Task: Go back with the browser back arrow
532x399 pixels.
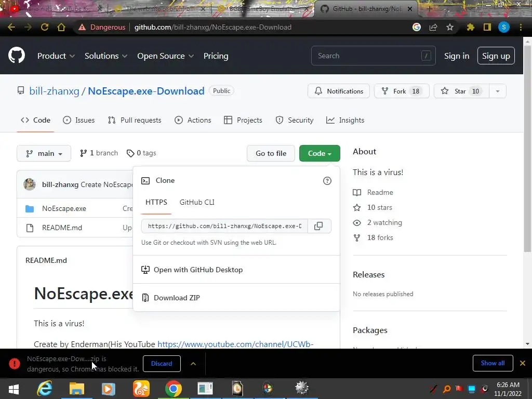Action: click(x=11, y=27)
